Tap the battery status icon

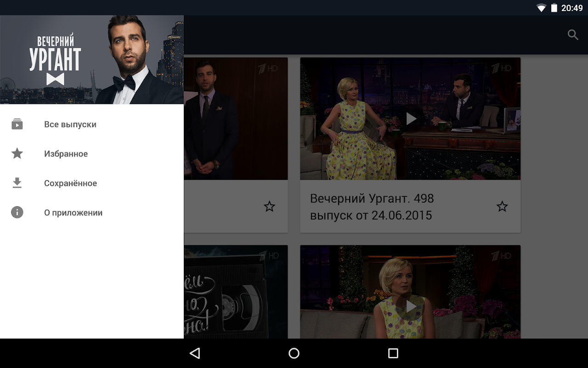pyautogui.click(x=554, y=8)
